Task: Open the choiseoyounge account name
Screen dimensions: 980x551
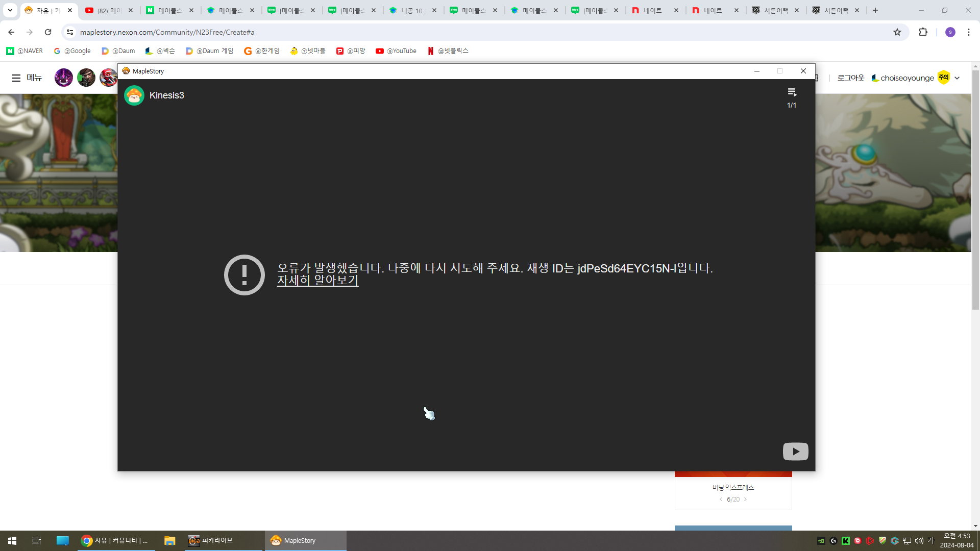Action: click(x=907, y=78)
